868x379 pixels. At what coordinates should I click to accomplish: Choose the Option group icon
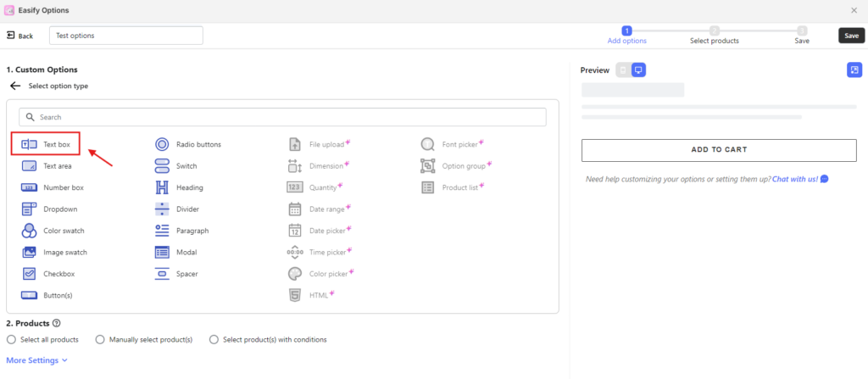tap(427, 165)
